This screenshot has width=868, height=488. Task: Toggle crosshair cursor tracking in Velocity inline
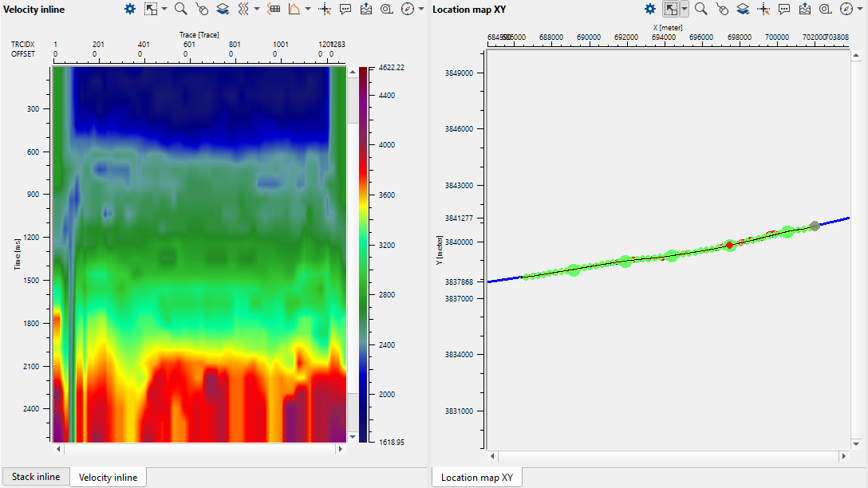(325, 9)
